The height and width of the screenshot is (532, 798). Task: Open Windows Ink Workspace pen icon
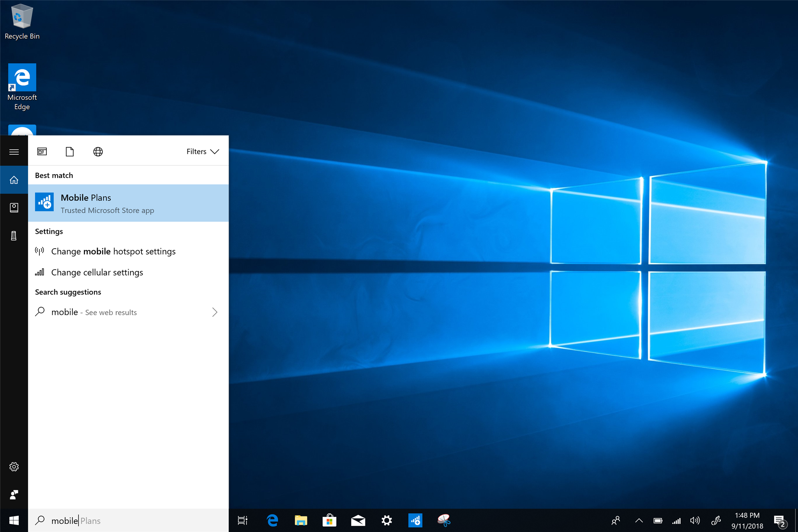pyautogui.click(x=716, y=521)
